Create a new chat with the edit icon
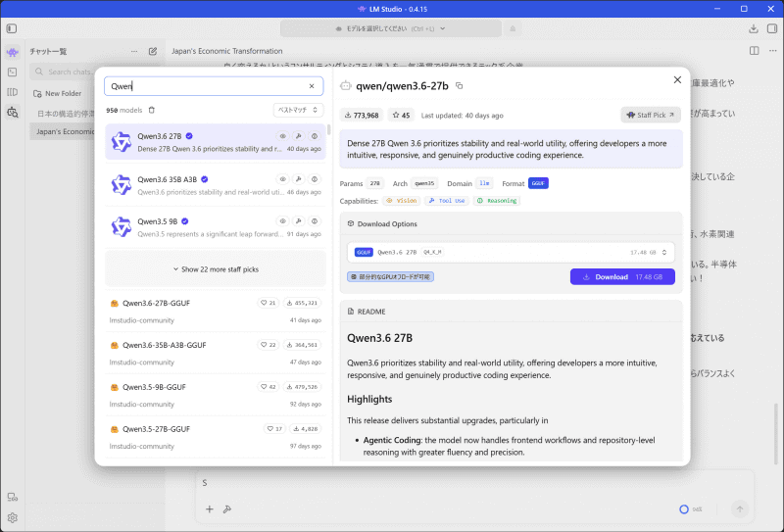Viewport: 784px width, 532px height. (153, 51)
